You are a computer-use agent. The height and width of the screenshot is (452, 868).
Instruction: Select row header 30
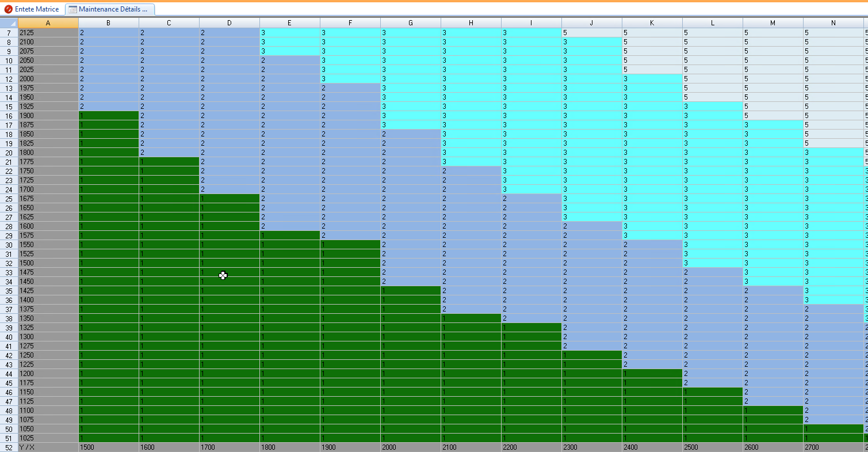9,245
